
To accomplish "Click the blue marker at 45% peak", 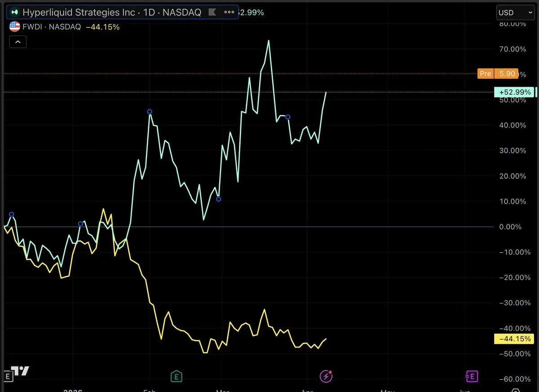I will click(150, 112).
